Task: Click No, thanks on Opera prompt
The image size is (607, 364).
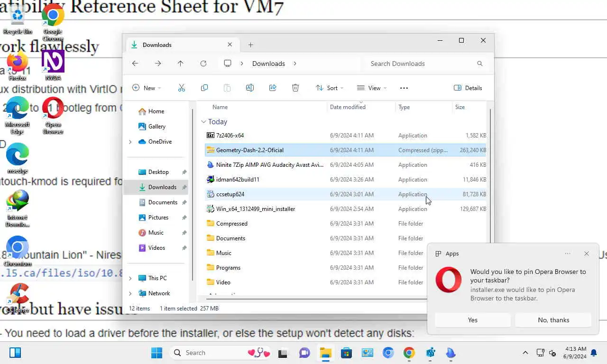Action: tap(553, 320)
